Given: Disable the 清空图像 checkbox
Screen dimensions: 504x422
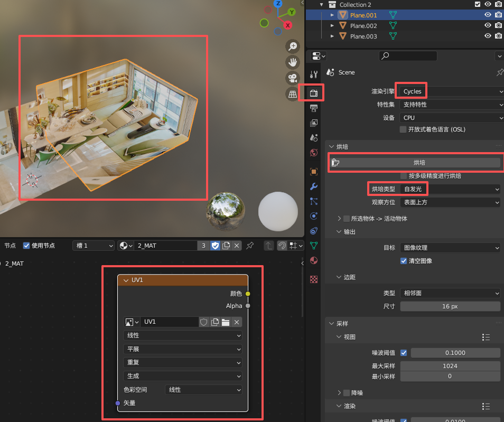Looking at the screenshot, I should tap(404, 261).
